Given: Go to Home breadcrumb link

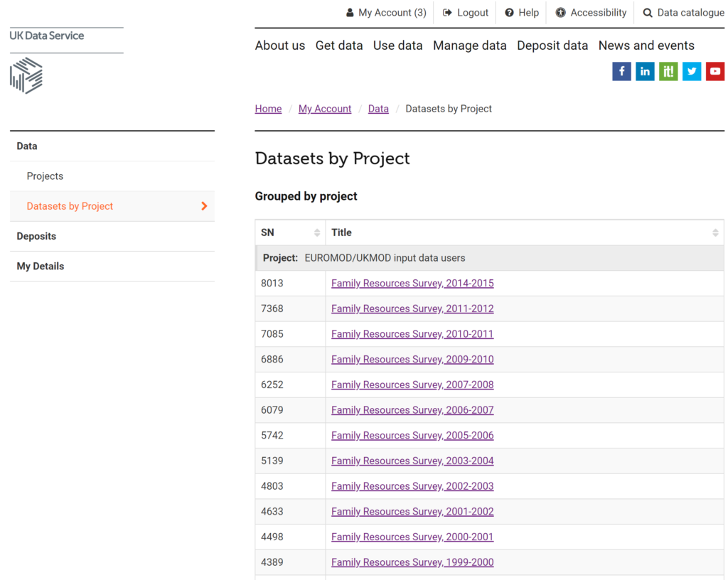Looking at the screenshot, I should 268,109.
